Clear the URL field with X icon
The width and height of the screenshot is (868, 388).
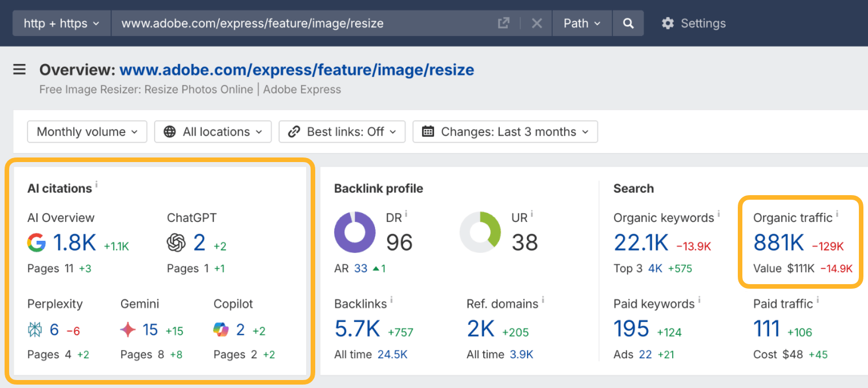tap(537, 23)
